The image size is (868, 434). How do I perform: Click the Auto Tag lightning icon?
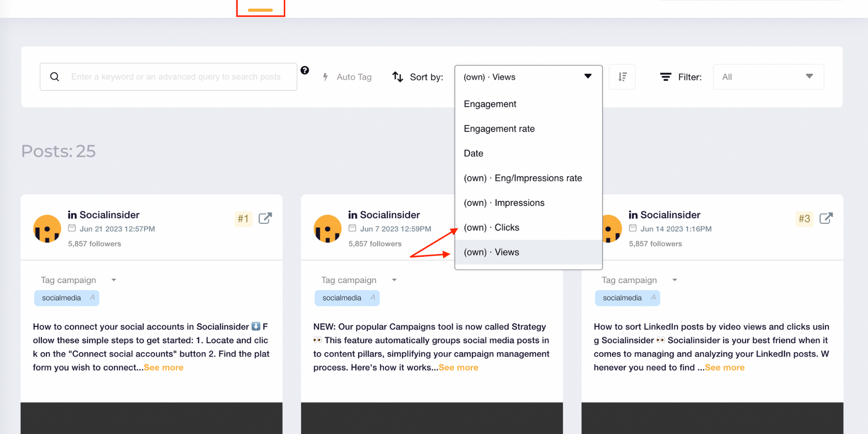click(325, 77)
